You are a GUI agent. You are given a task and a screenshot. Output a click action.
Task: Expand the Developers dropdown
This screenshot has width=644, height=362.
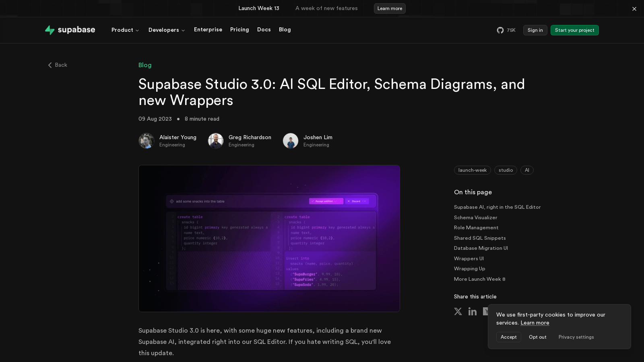point(167,30)
